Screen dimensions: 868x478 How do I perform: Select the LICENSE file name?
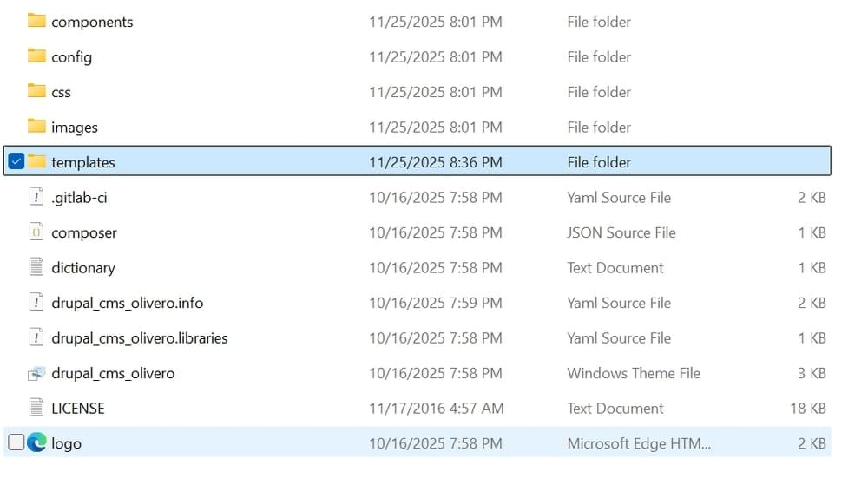[78, 408]
